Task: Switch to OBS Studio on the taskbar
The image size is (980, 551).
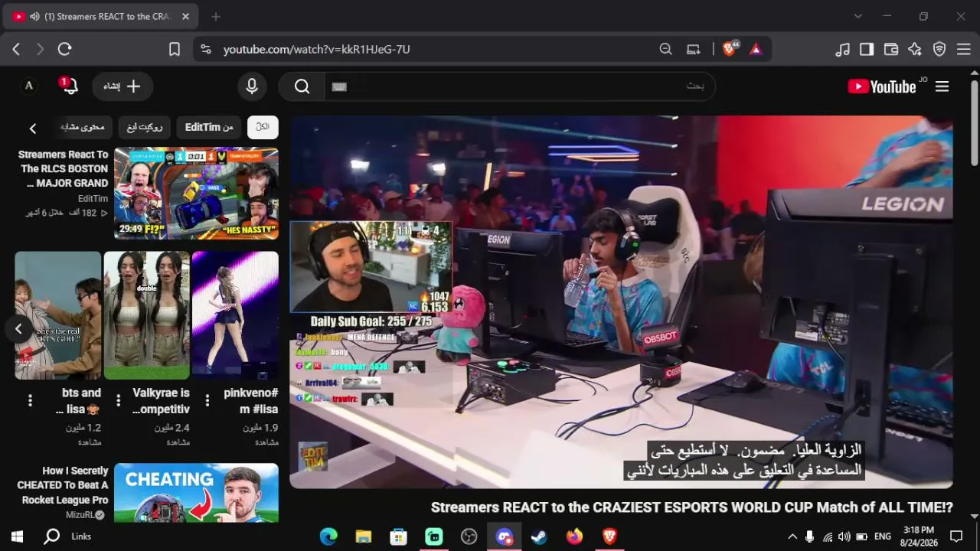Action: [469, 536]
